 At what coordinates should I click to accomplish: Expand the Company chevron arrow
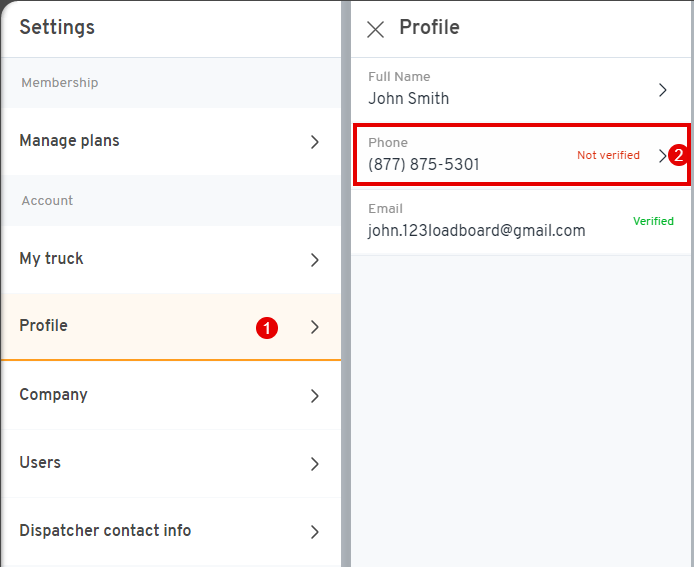(315, 396)
